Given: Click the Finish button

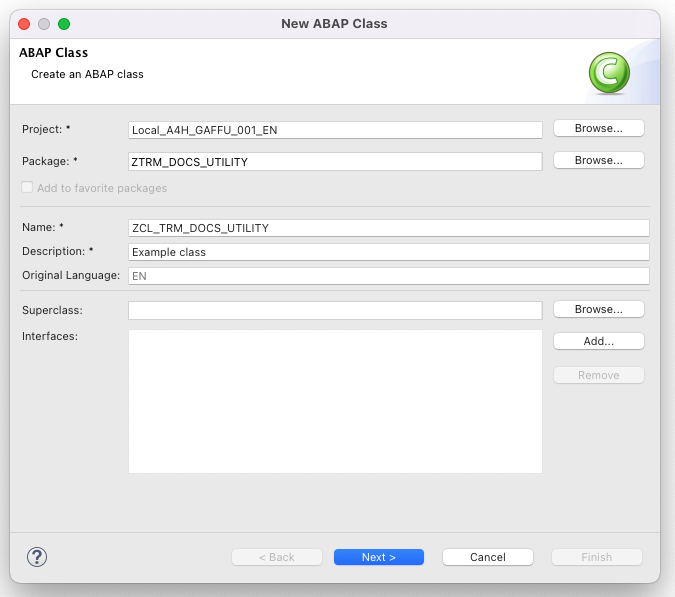Looking at the screenshot, I should 597,557.
